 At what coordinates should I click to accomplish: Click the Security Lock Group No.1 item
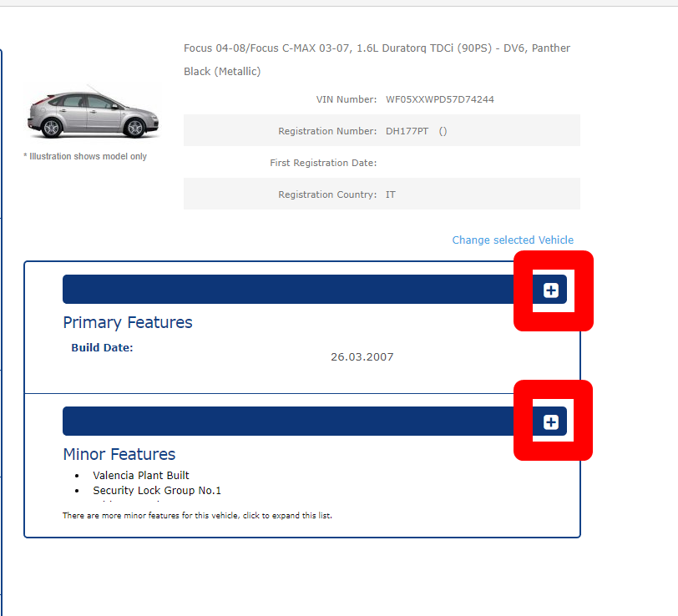click(x=157, y=491)
